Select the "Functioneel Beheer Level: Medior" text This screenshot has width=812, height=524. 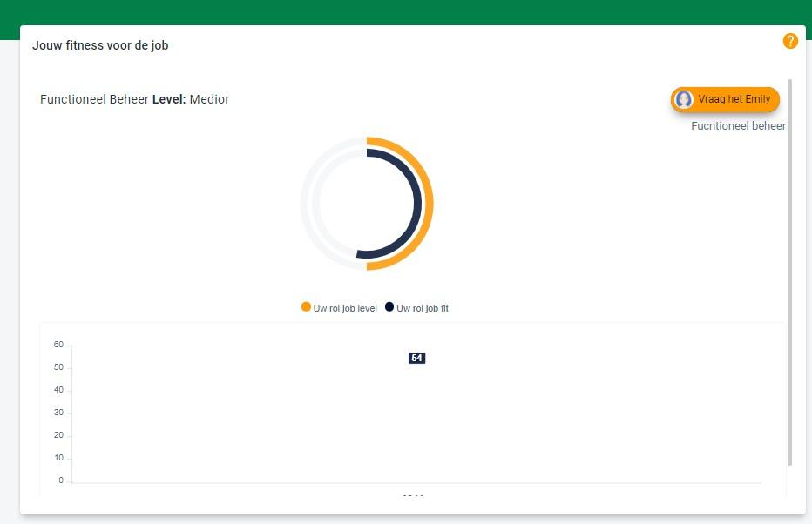[134, 99]
